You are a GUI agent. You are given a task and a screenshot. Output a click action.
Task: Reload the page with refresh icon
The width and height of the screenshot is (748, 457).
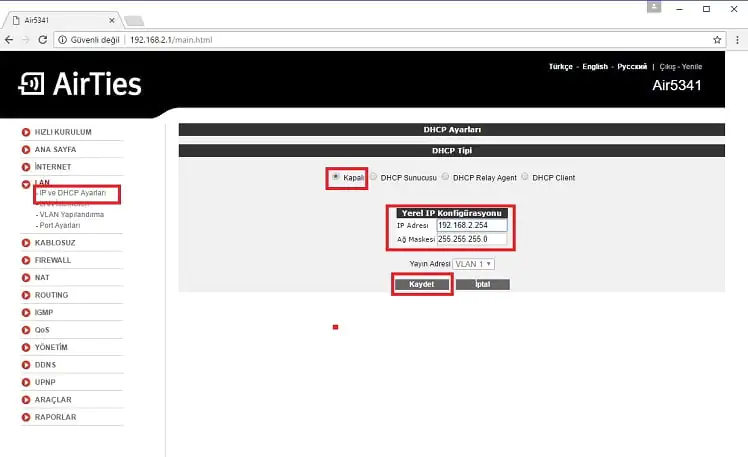(x=42, y=40)
